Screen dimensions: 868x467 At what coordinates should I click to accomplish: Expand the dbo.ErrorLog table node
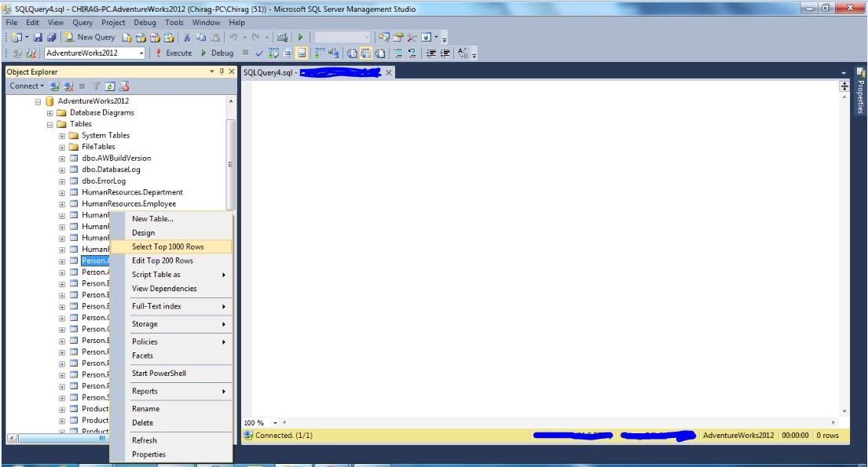click(x=62, y=181)
